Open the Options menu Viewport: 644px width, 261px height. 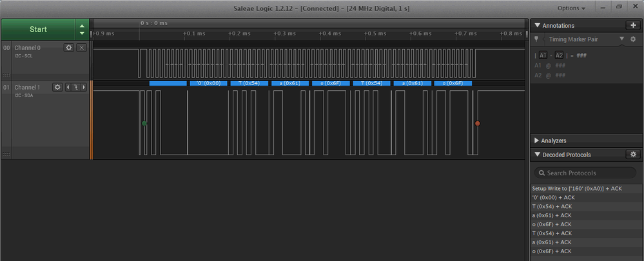(571, 8)
